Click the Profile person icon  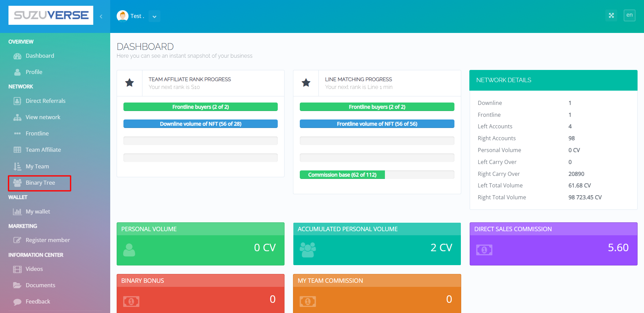click(x=17, y=72)
